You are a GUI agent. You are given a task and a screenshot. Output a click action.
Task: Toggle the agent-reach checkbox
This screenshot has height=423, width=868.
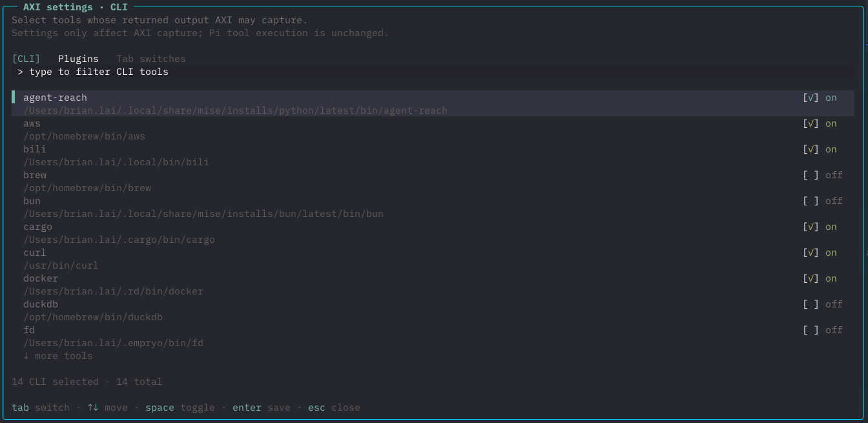pyautogui.click(x=811, y=98)
